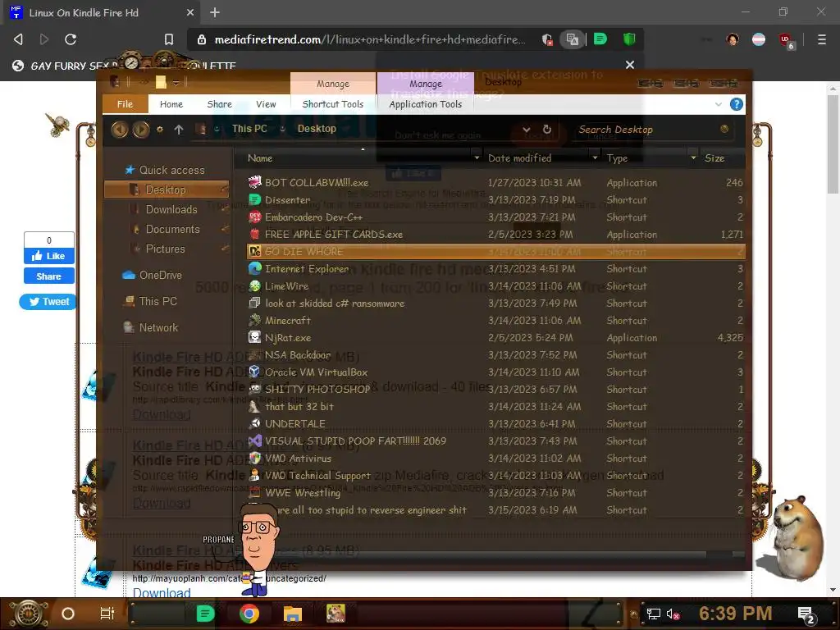Select the BOT COLLABVM!!!.exe file icon
This screenshot has width=840, height=630.
point(255,182)
